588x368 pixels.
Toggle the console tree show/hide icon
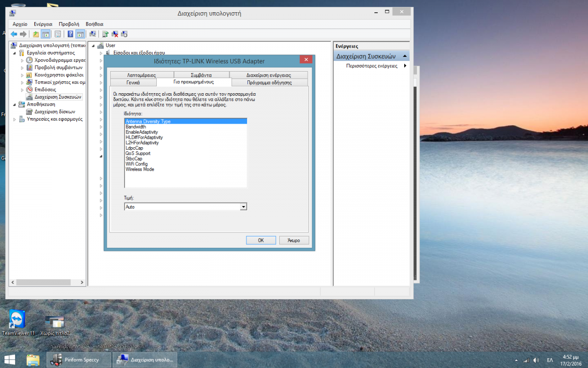46,34
